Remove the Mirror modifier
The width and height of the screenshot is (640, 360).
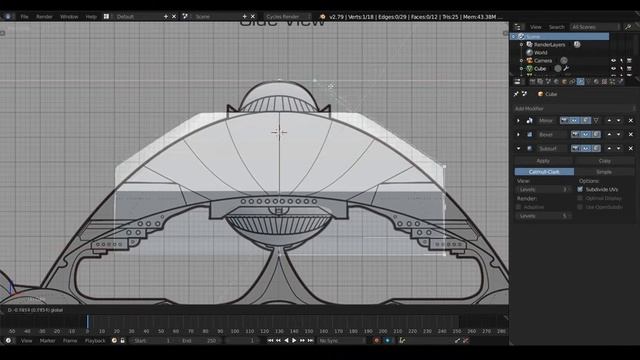coord(631,121)
